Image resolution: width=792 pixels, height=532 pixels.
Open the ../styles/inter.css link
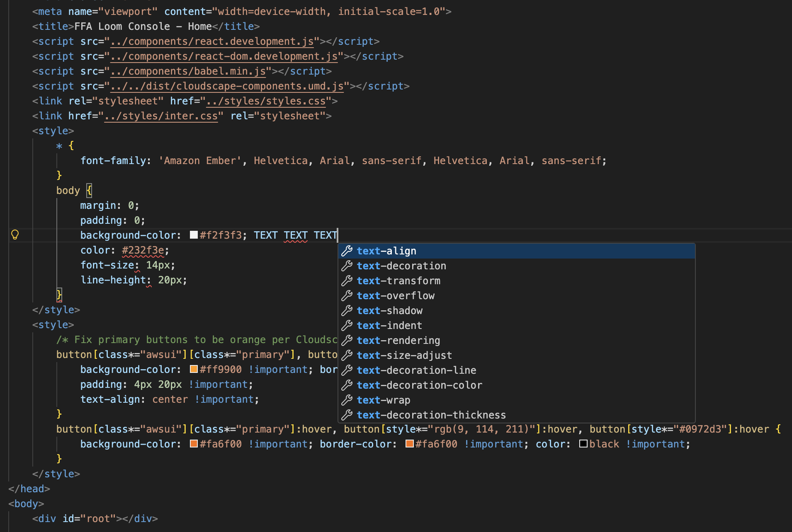click(x=161, y=116)
